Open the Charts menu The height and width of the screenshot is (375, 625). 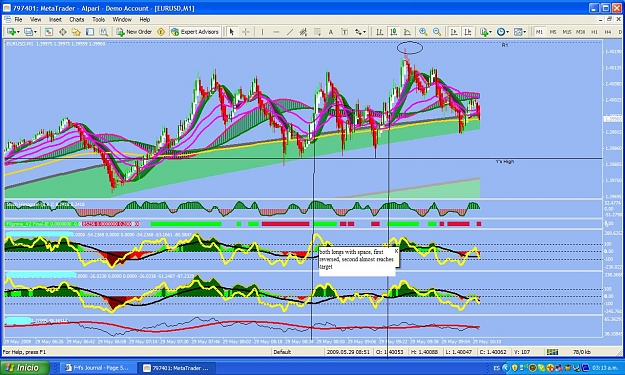(77, 20)
